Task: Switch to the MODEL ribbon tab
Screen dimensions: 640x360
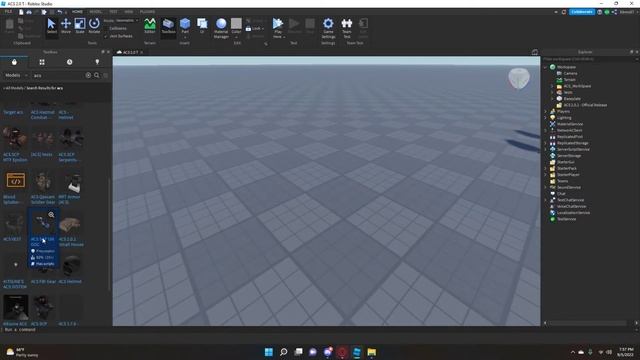Action: click(x=96, y=12)
